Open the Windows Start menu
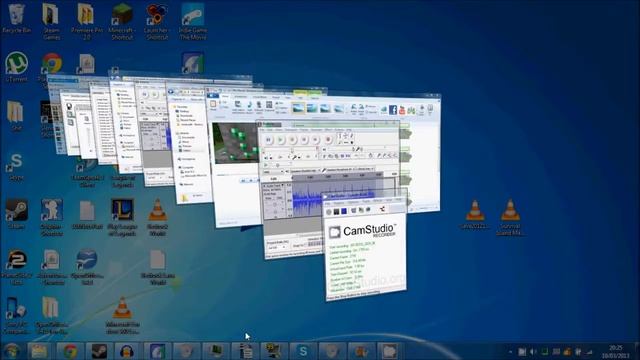 tap(11, 351)
